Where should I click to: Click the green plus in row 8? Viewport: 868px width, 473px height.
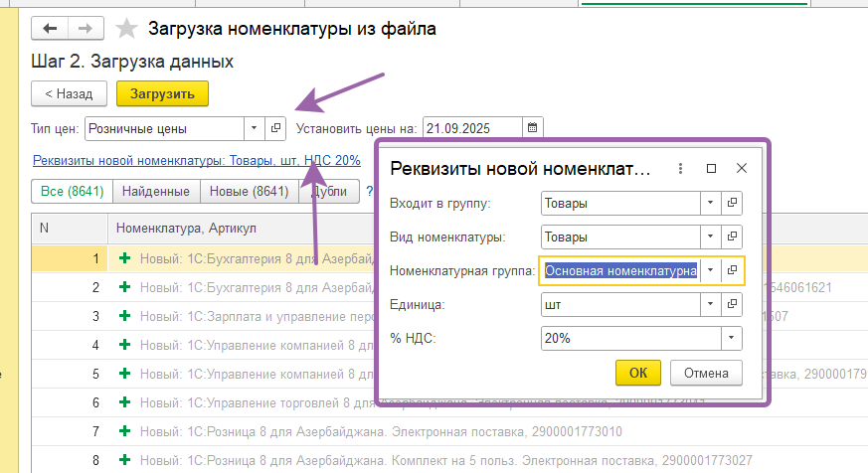tap(125, 460)
